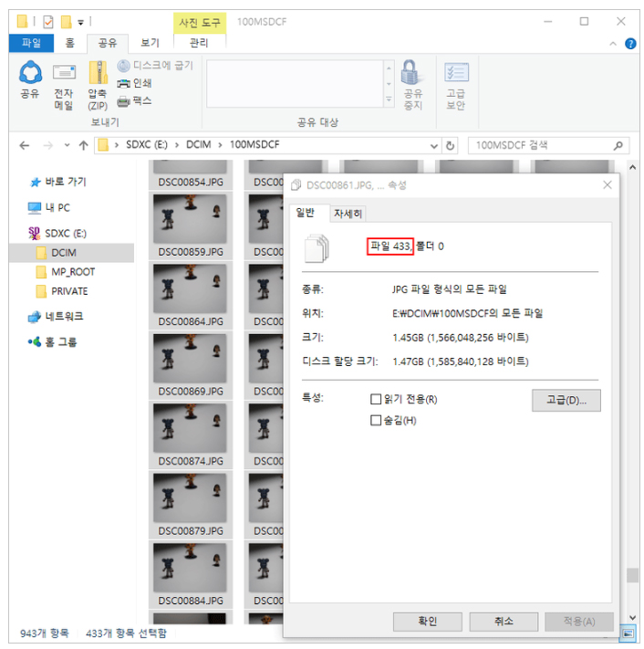Click the Cancel (취소) button
The width and height of the screenshot is (644, 649).
(504, 622)
